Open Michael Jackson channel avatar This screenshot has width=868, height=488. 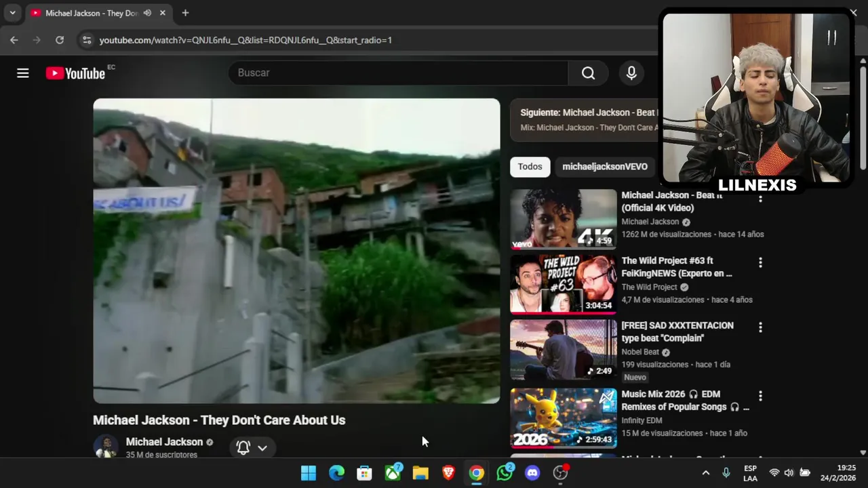pos(106,447)
